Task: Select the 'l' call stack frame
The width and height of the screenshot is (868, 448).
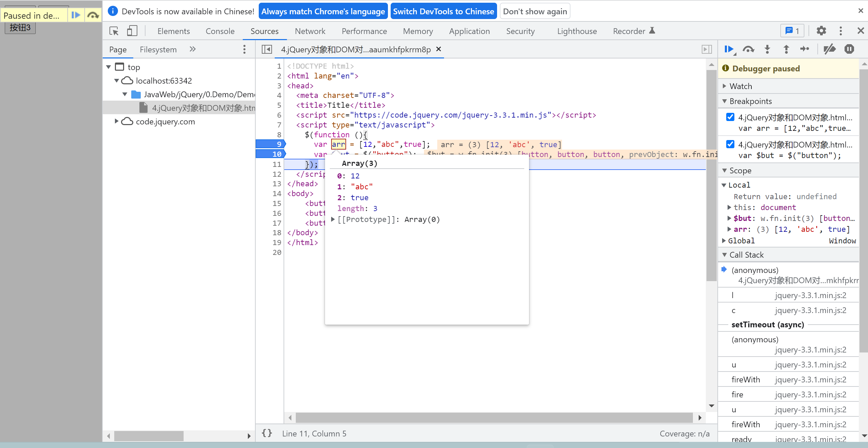Action: tap(789, 295)
